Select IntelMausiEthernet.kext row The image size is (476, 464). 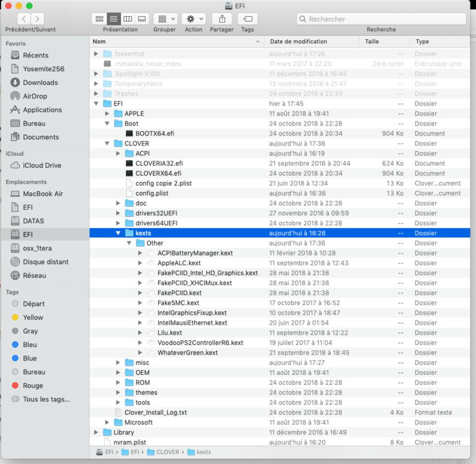[x=280, y=323]
